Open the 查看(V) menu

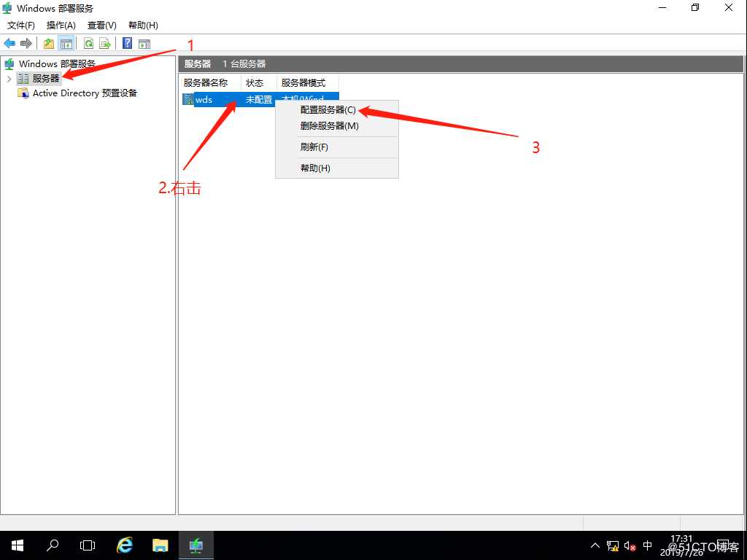click(x=102, y=26)
